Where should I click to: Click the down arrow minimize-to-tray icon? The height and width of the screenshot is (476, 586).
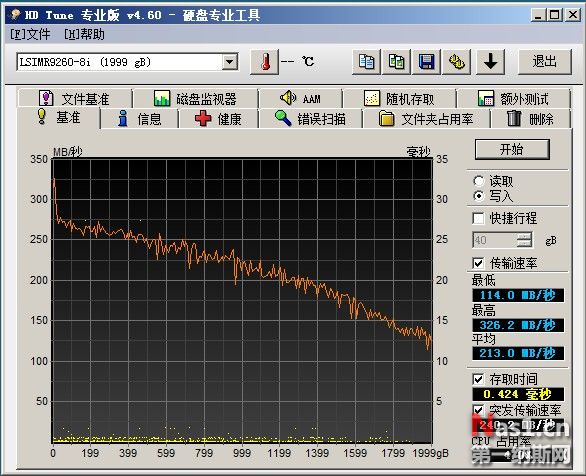[x=490, y=62]
